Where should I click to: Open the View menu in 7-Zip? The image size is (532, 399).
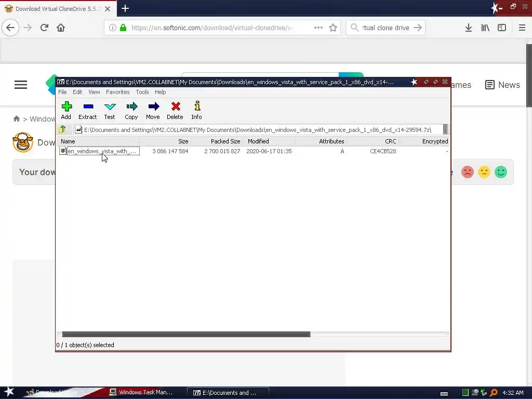[94, 92]
